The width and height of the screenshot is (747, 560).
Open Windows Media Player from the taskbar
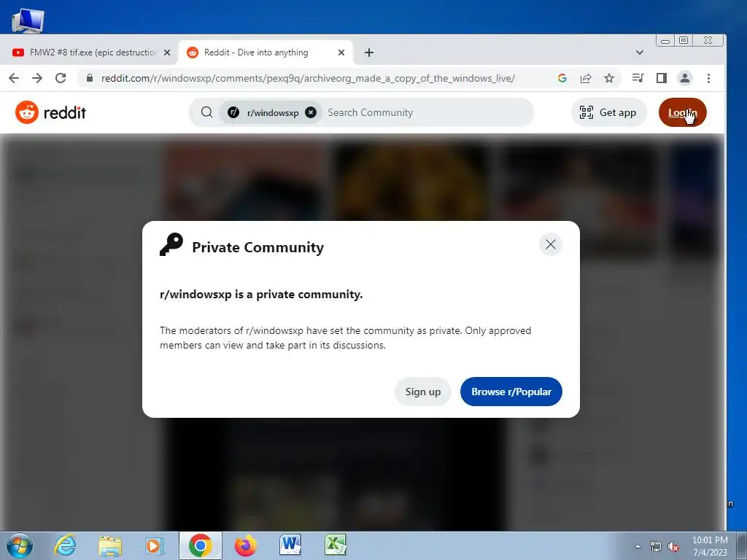click(155, 545)
